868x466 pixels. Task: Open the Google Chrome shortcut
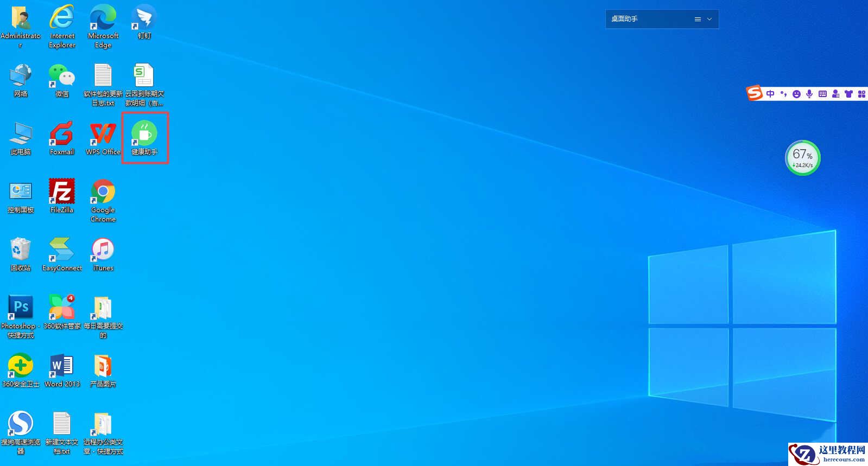pyautogui.click(x=103, y=192)
